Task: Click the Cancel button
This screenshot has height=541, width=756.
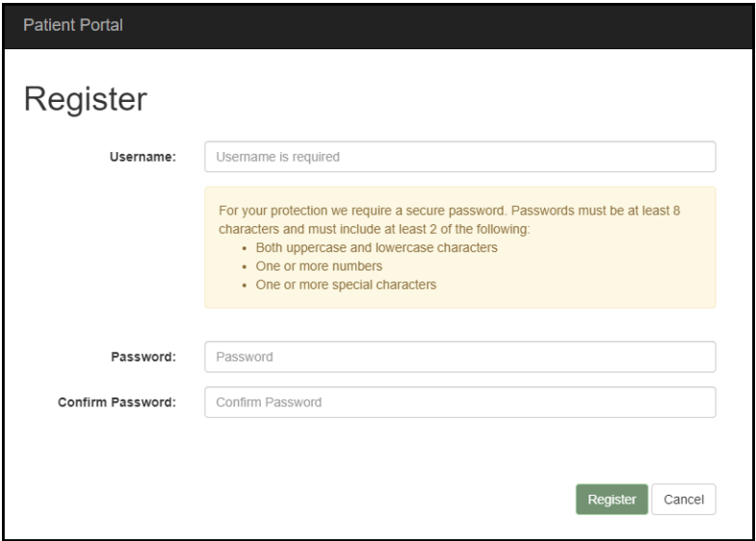Action: pos(684,500)
